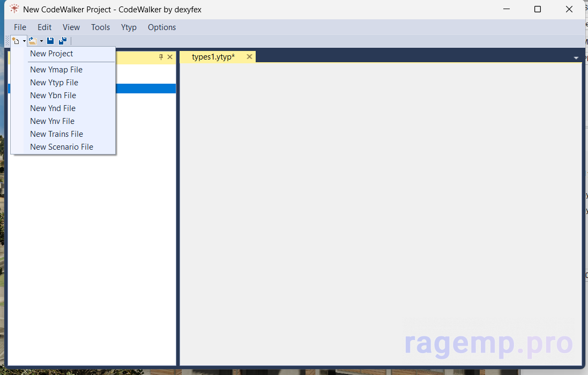Close the project explorer panel
The width and height of the screenshot is (588, 375).
tap(170, 57)
